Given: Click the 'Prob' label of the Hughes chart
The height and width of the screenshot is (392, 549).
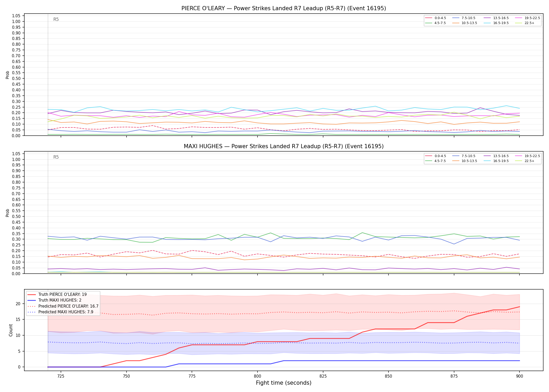Looking at the screenshot, I should point(8,213).
